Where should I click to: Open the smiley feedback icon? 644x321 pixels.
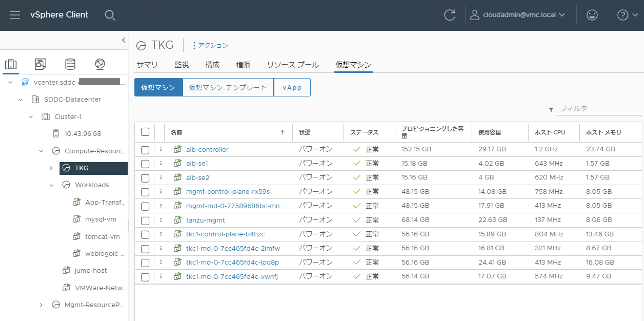pos(592,15)
